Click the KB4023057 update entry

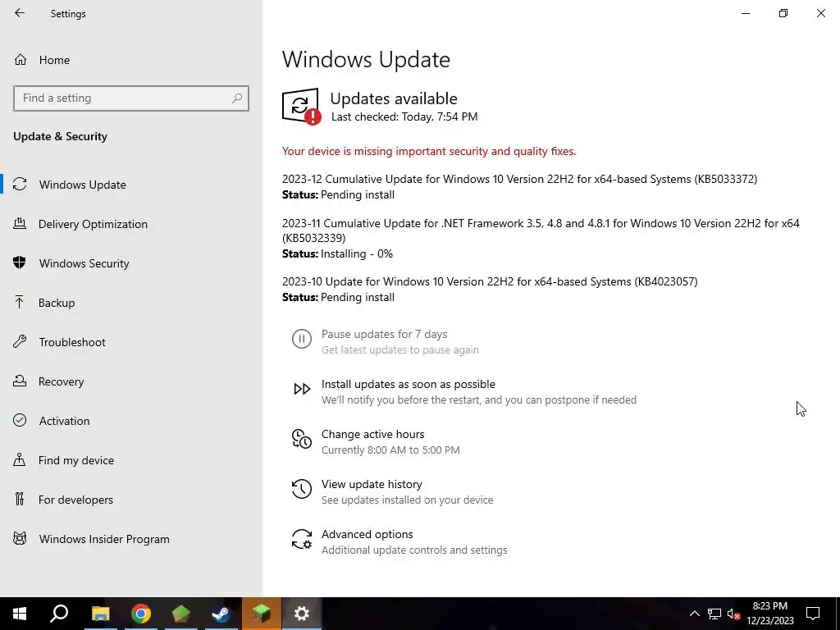[490, 282]
